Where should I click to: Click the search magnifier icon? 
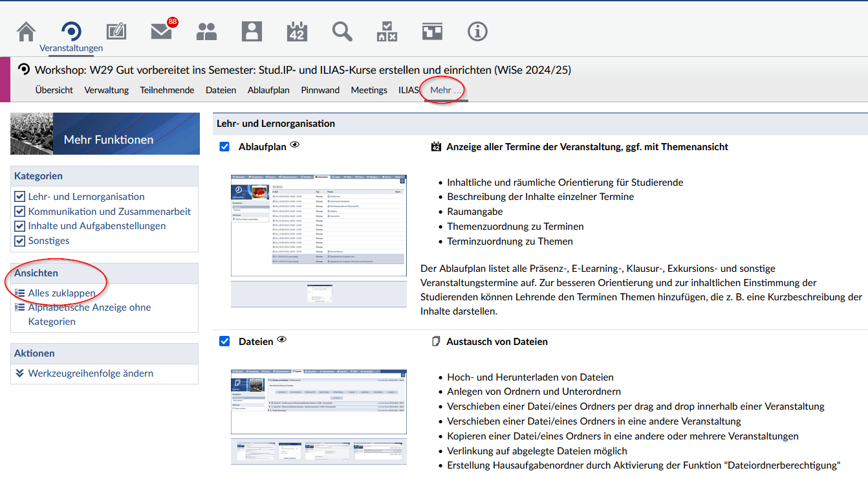tap(342, 31)
